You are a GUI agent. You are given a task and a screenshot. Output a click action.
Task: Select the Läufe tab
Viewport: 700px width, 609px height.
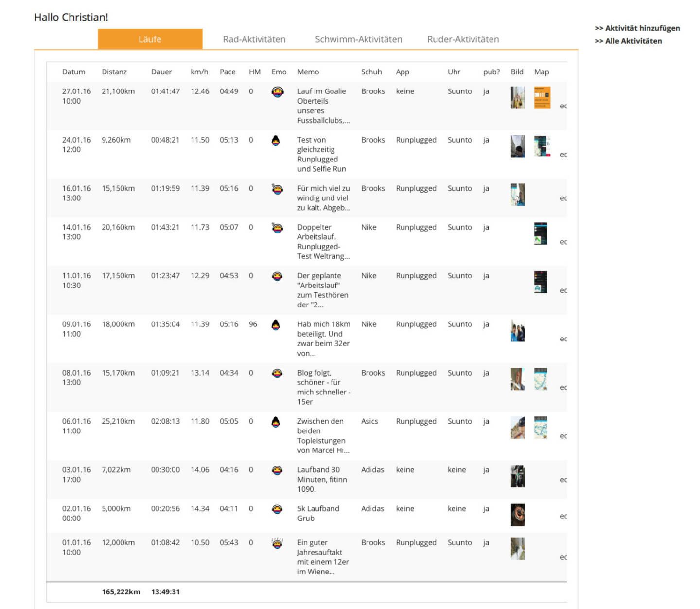tap(150, 39)
